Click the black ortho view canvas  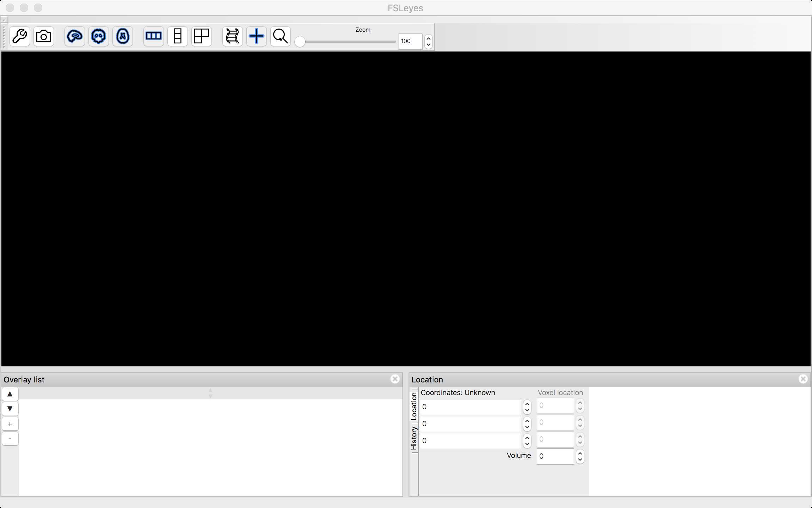[x=406, y=209]
